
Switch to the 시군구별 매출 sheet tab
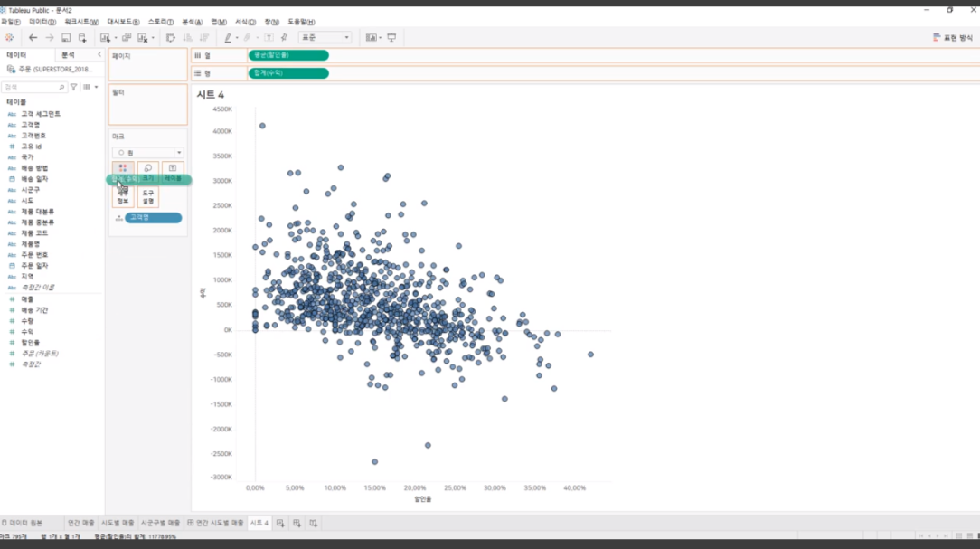coord(160,524)
